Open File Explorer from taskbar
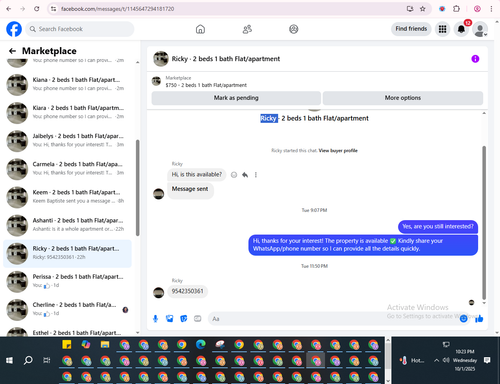The image size is (500, 384). pyautogui.click(x=105, y=345)
